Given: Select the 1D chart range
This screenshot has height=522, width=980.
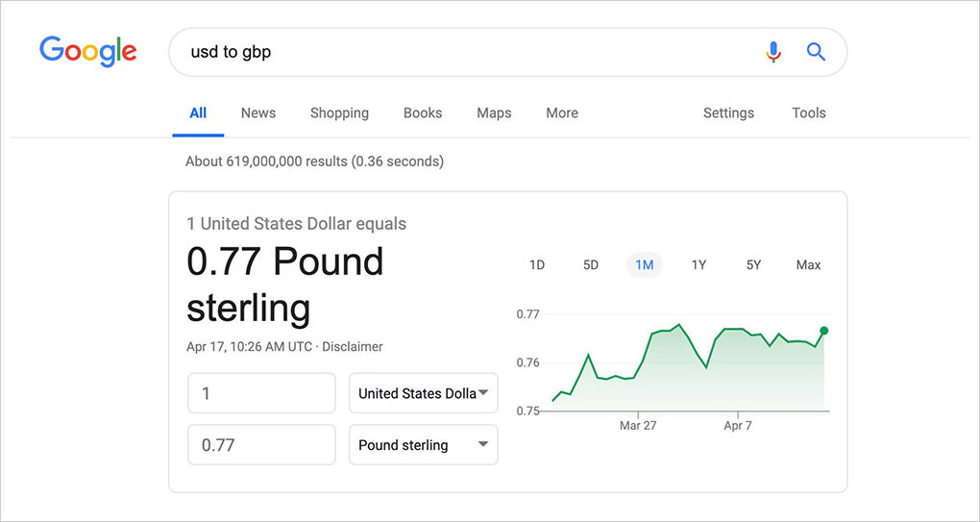Looking at the screenshot, I should pos(537,265).
